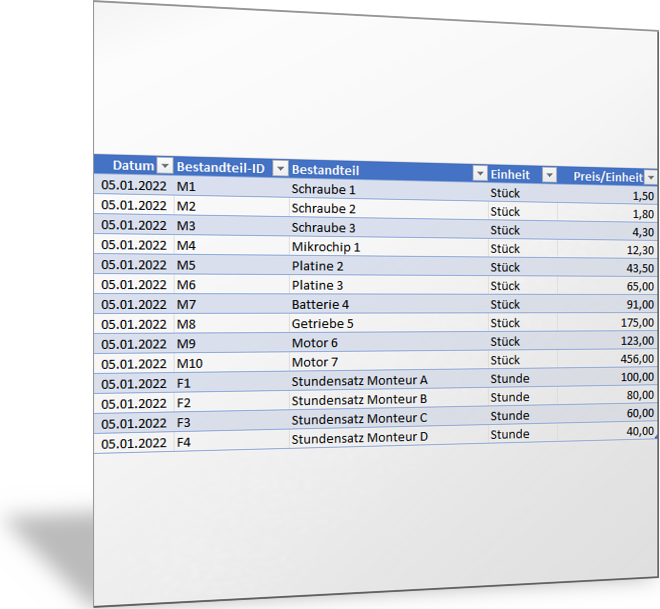Open the Preis/Einheit filter dropdown
Screen dimensions: 660x609
(x=651, y=177)
